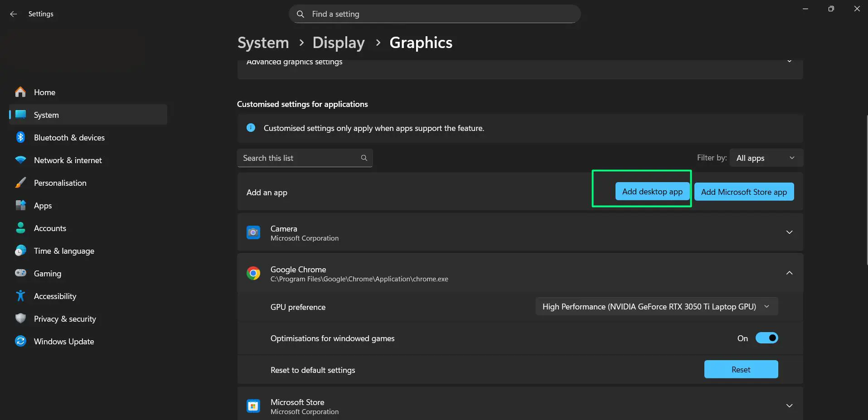Click the Camera app icon
The image size is (868, 420).
(x=253, y=232)
